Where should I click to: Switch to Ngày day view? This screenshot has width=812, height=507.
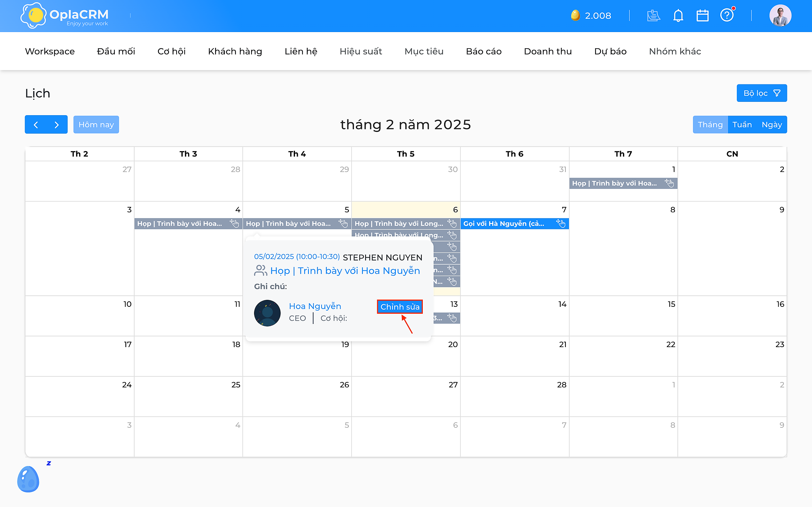(771, 125)
